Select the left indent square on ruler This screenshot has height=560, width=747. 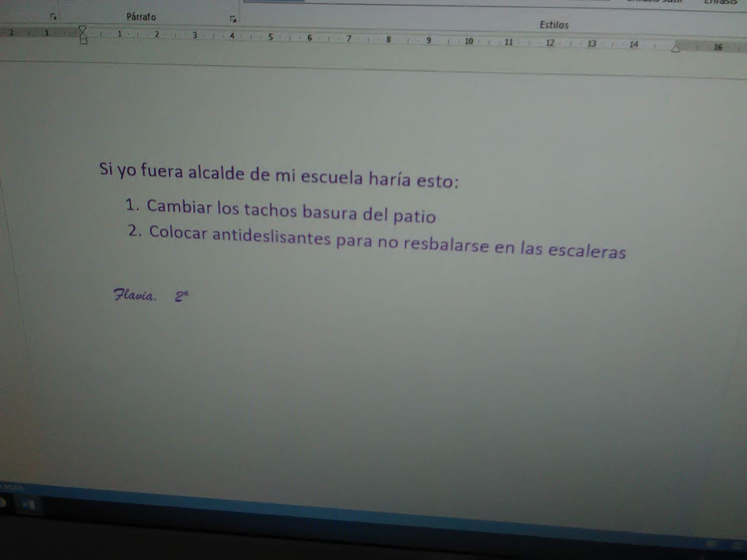pos(84,41)
